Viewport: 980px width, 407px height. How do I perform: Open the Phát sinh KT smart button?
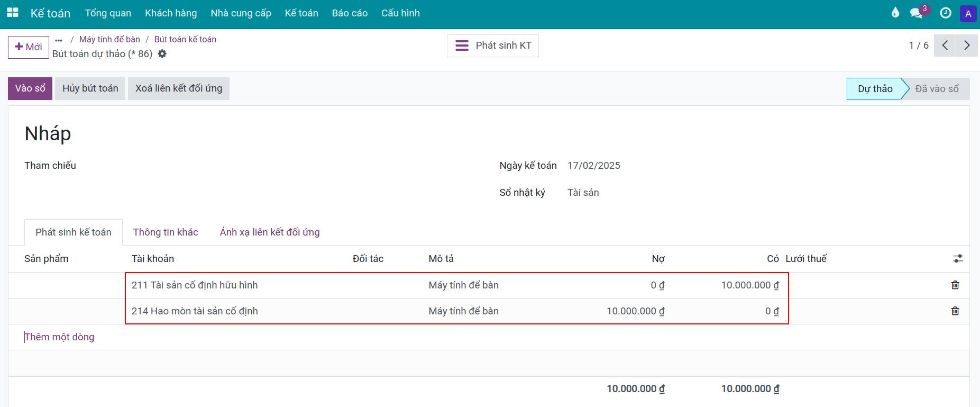493,46
